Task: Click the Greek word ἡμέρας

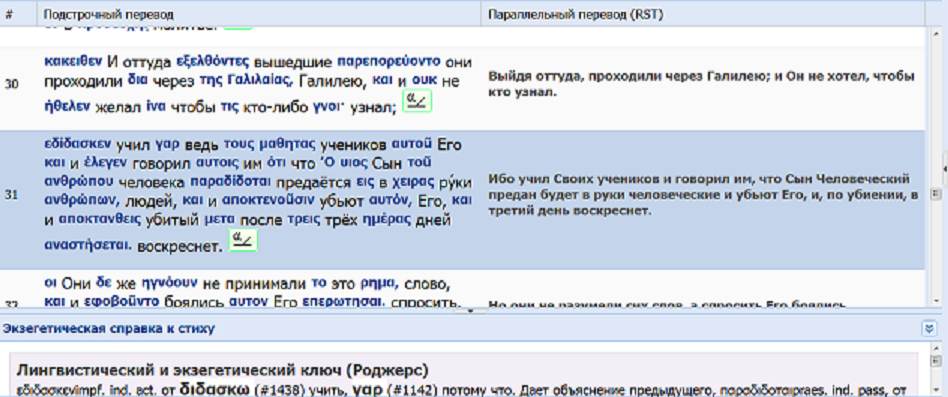Action: tap(387, 219)
